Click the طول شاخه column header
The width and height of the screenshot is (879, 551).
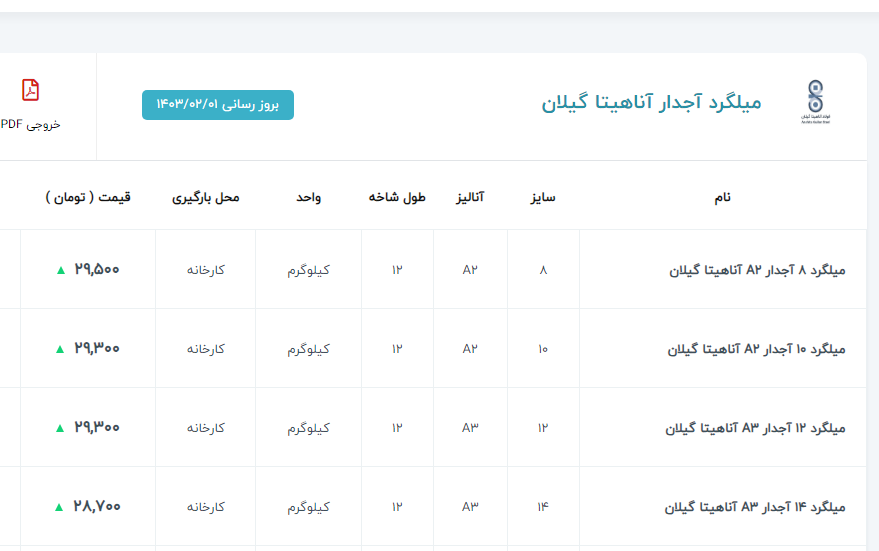pos(397,197)
